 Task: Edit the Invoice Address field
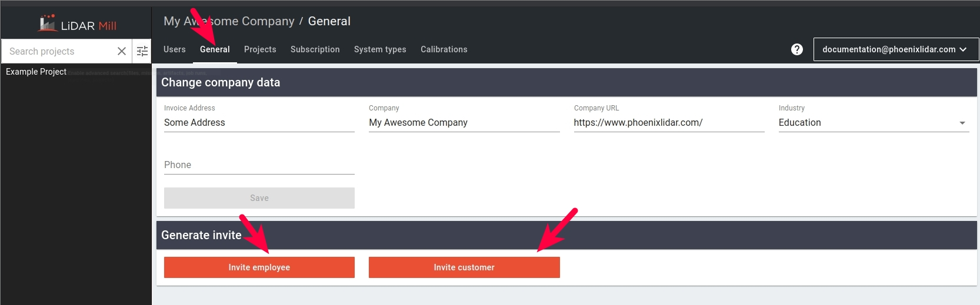(259, 122)
